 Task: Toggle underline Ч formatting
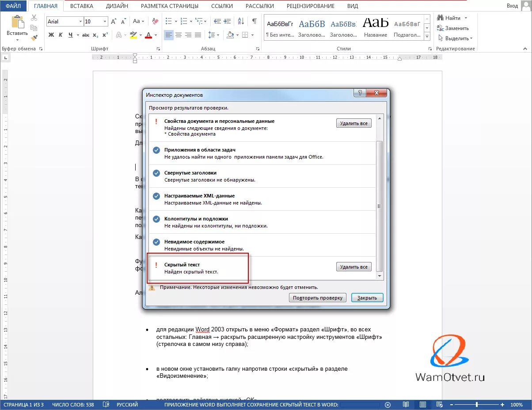click(x=70, y=35)
